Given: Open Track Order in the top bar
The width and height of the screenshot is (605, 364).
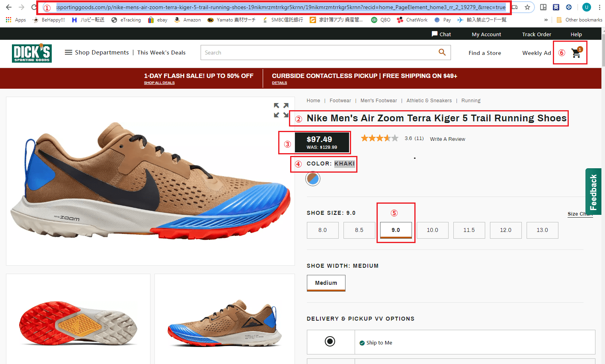Looking at the screenshot, I should (537, 34).
